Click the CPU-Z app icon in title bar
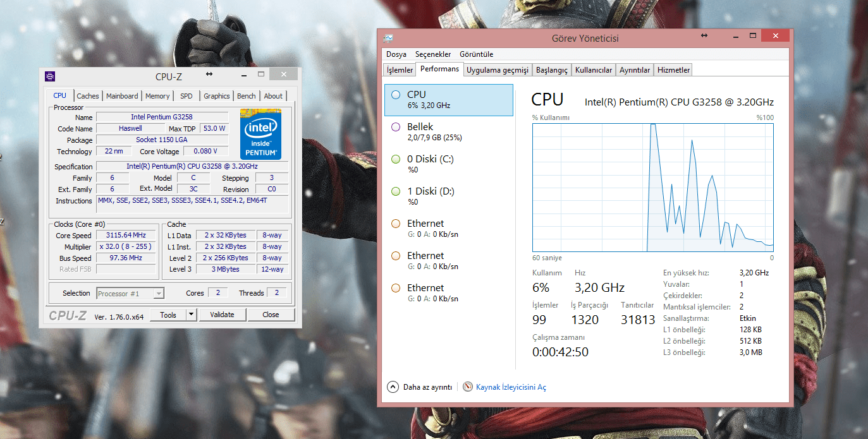The height and width of the screenshot is (439, 868). click(50, 76)
